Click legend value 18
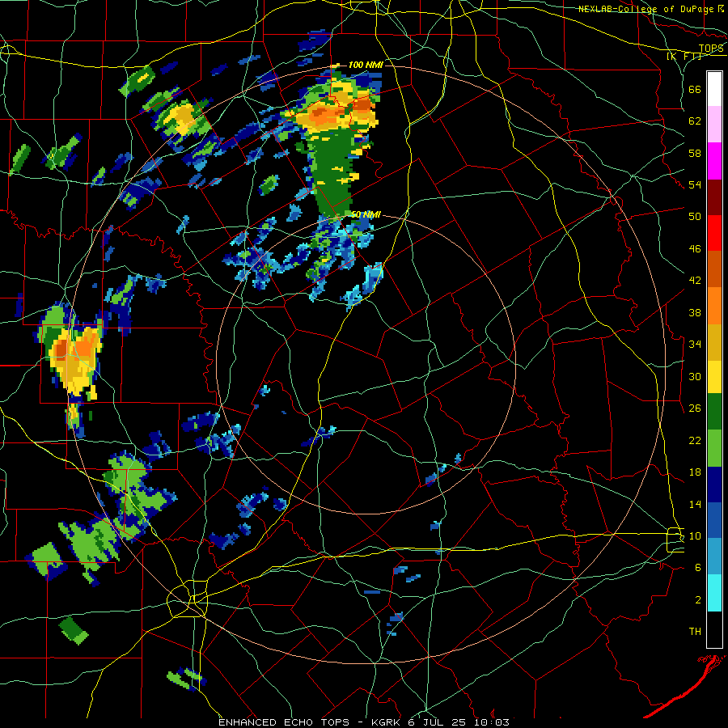 coord(695,472)
